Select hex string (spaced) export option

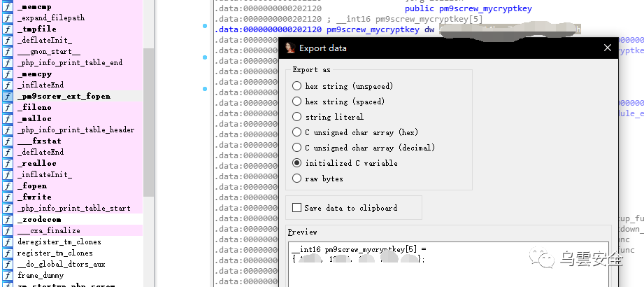pos(297,101)
